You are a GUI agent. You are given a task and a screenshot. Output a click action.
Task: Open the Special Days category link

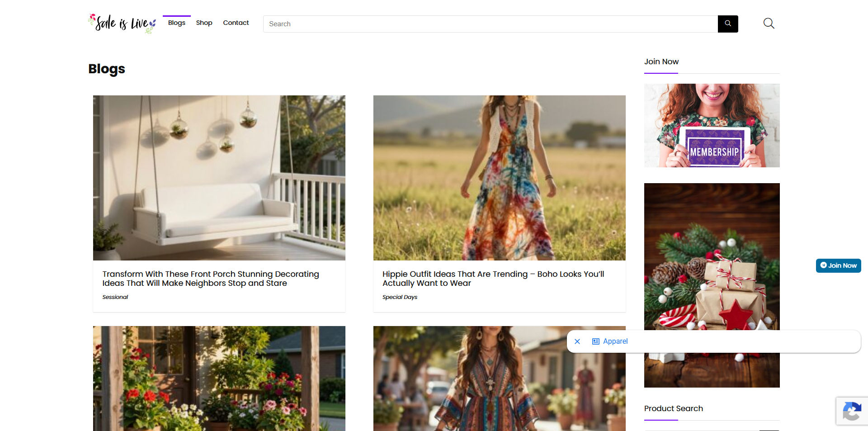pos(400,297)
